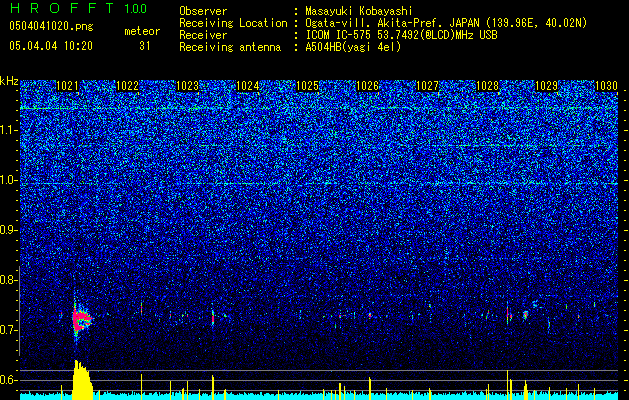Click the 1028 time marker
The width and height of the screenshot is (629, 400).
pos(487,86)
